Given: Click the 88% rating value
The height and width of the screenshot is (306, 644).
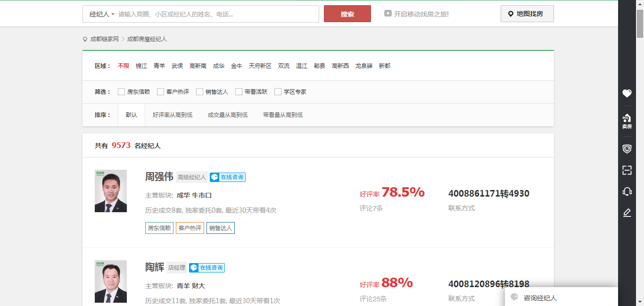Looking at the screenshot, I should [397, 283].
